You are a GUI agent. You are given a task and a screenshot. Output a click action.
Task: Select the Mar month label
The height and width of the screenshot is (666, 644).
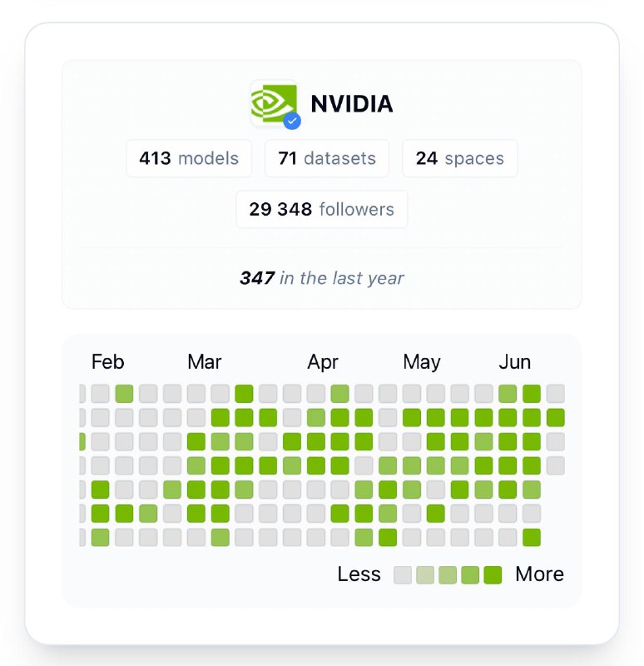click(205, 362)
